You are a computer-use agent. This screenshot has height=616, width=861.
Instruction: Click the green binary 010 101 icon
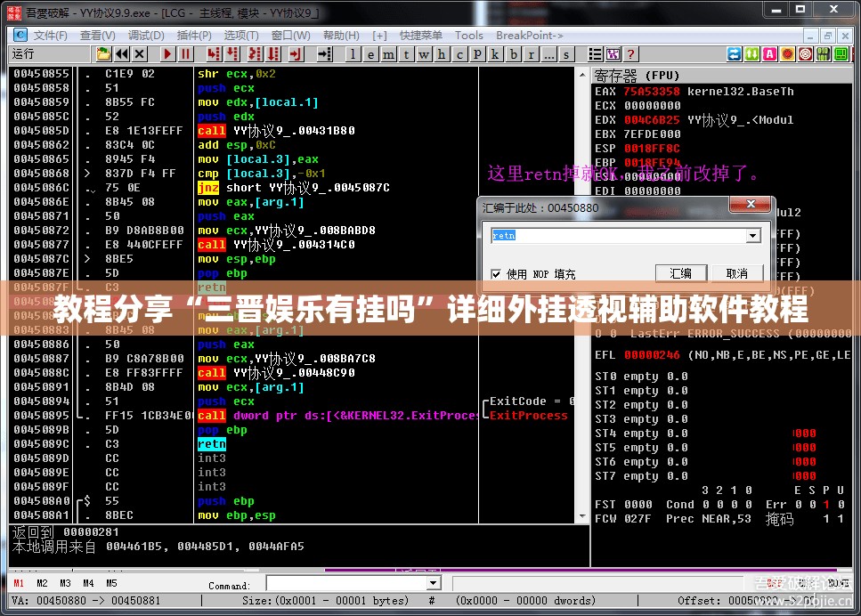(x=823, y=53)
